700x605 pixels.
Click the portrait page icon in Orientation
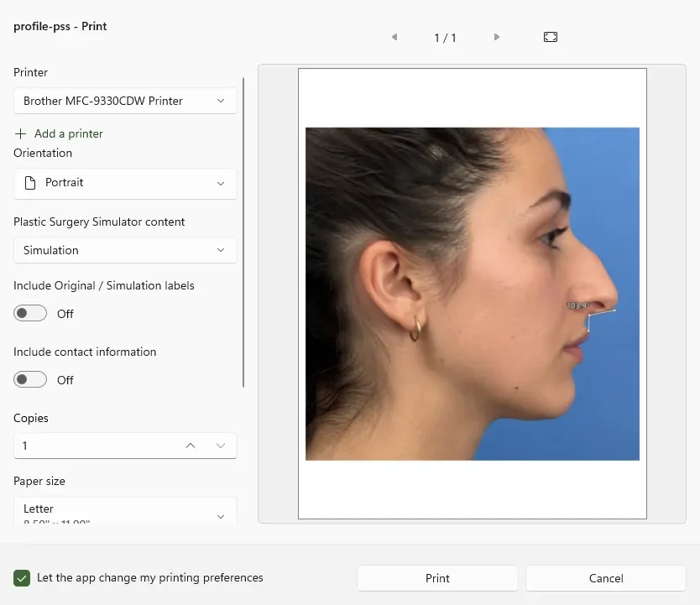(30, 183)
